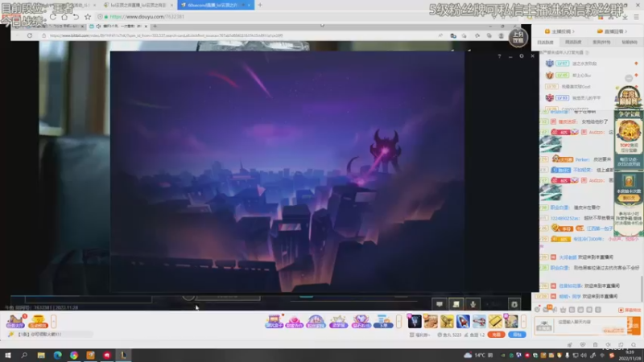
Task: Click the orange 充值 recharge button
Action: (496, 335)
